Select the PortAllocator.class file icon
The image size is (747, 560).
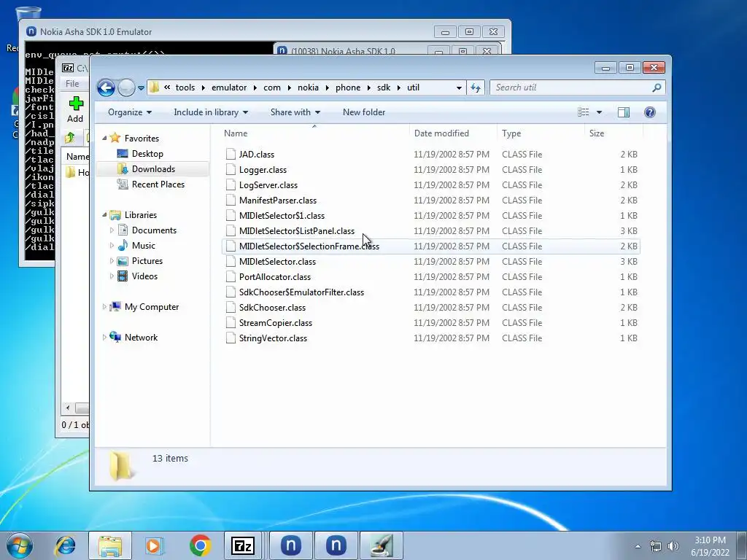click(x=231, y=276)
